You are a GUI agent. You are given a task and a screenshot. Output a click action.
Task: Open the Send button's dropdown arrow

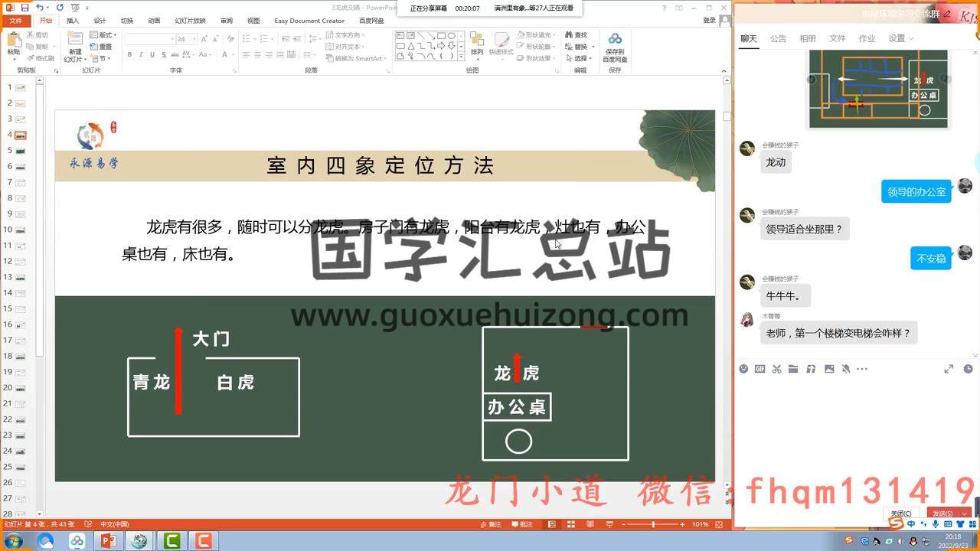(965, 514)
